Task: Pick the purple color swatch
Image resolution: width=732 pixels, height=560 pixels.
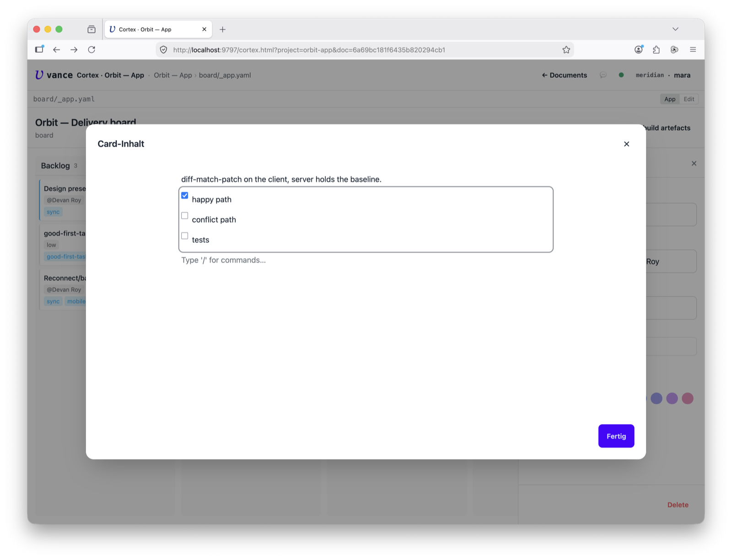Action: click(672, 398)
